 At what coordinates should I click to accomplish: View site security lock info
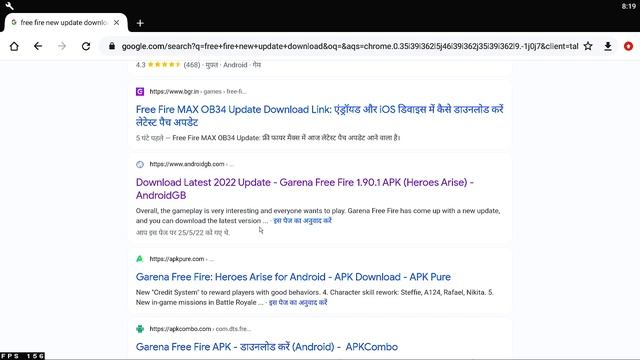point(111,46)
